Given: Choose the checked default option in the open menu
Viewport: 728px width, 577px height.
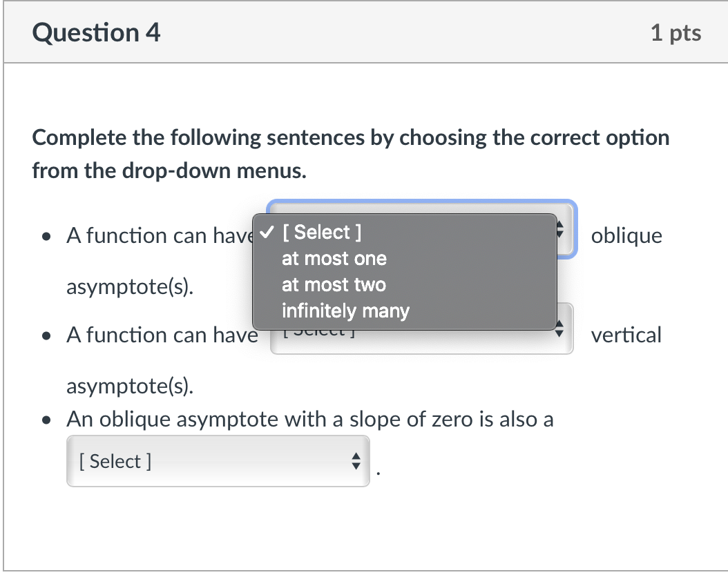Looking at the screenshot, I should 321,232.
